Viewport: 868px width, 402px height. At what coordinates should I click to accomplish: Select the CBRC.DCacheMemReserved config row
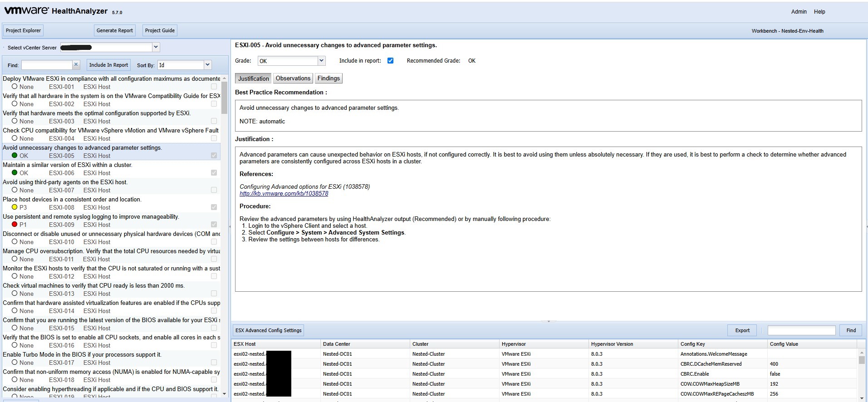[544, 364]
